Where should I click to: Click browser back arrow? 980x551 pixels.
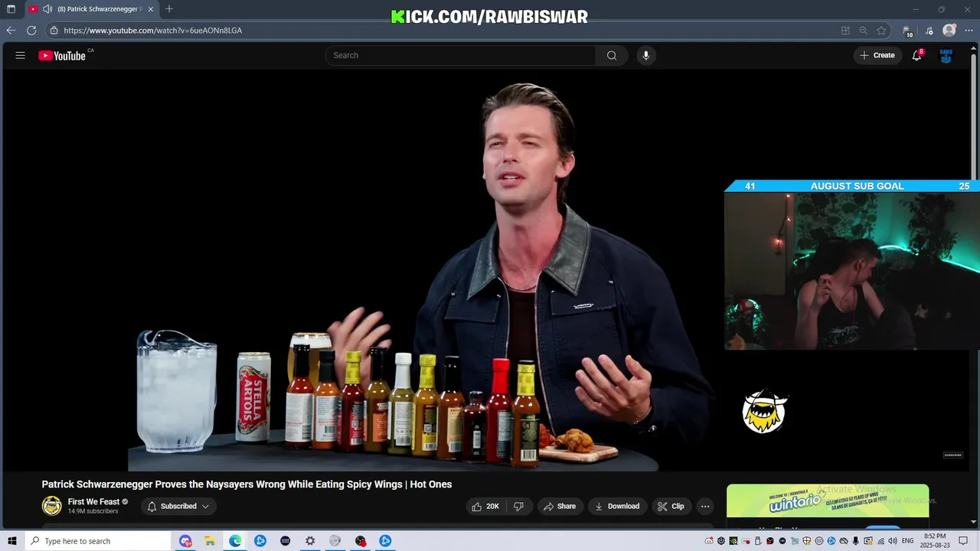(11, 31)
